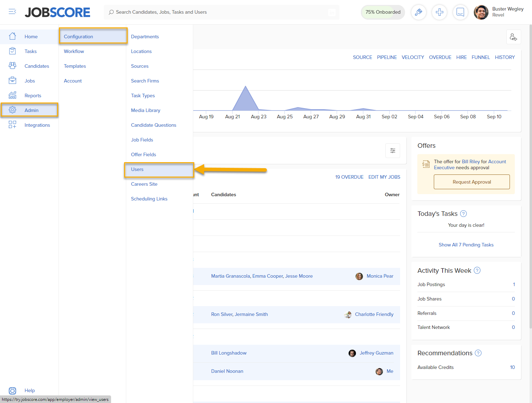532x403 pixels.
Task: Select Departments in the Configuration list
Action: click(145, 37)
